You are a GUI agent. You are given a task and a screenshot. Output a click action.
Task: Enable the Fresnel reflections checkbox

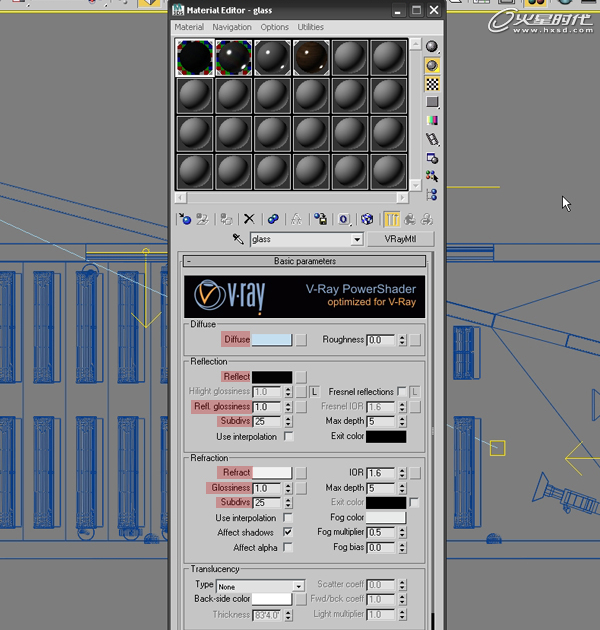click(x=401, y=391)
